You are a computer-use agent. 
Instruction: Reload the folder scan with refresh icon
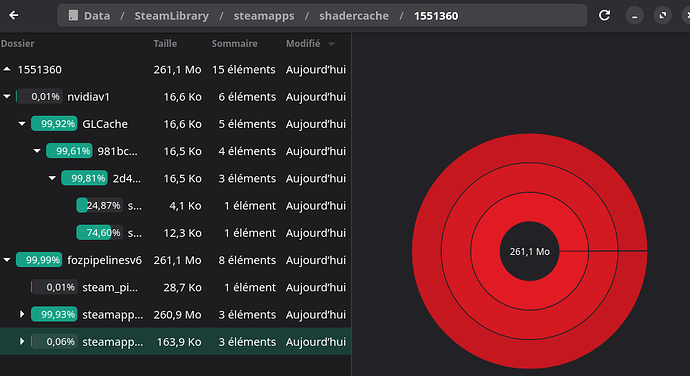click(605, 15)
